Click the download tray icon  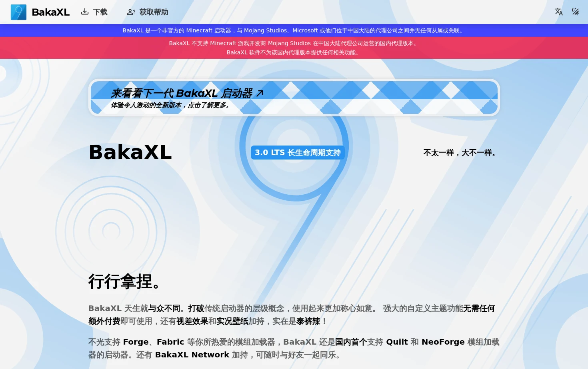pos(84,12)
